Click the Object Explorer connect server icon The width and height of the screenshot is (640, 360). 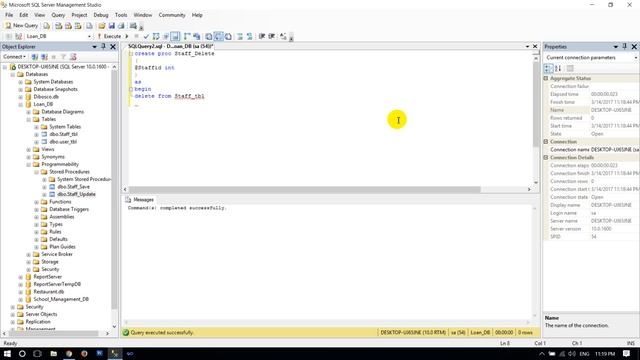click(35, 57)
